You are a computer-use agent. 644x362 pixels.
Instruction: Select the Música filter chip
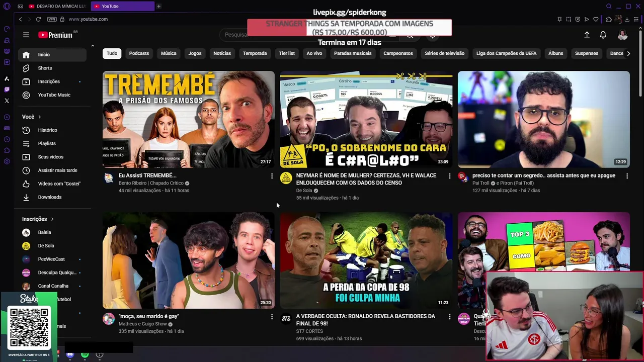click(x=169, y=53)
